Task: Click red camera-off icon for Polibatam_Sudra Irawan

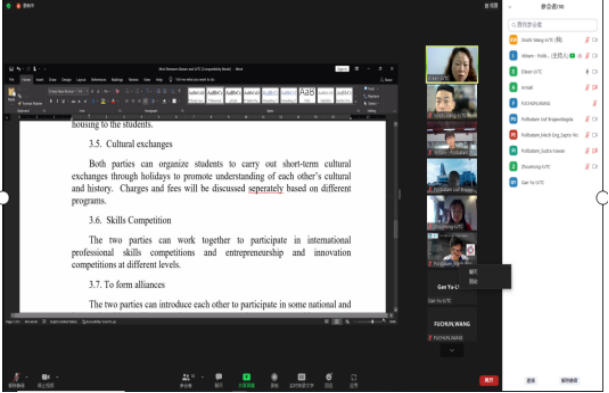Action: [595, 151]
